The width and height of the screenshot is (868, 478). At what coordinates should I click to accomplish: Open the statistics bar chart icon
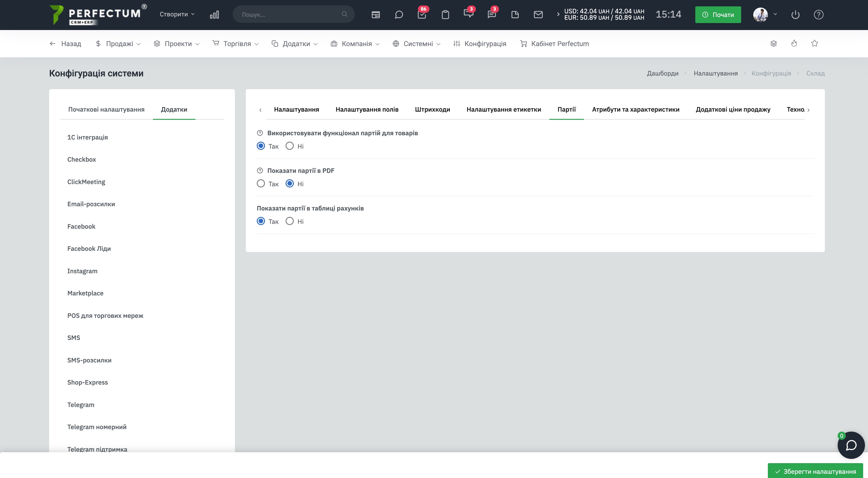(214, 15)
